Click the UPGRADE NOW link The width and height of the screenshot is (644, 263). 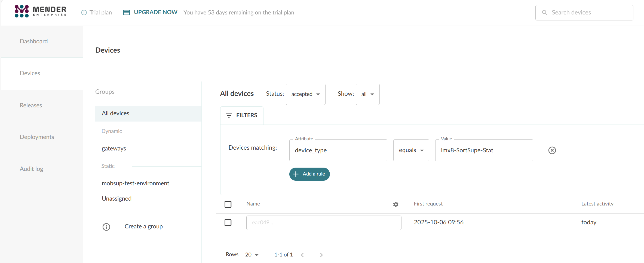click(155, 12)
